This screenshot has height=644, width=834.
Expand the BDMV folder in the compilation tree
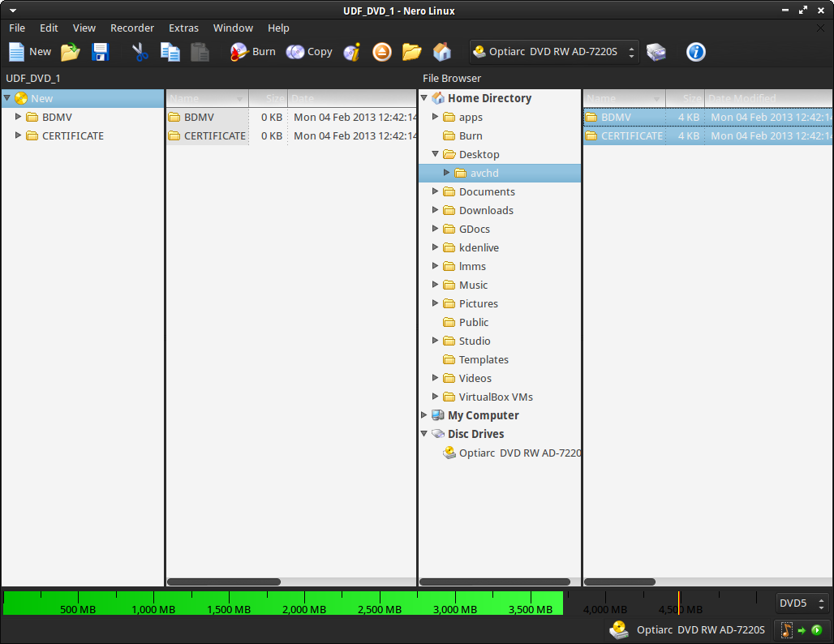[18, 117]
